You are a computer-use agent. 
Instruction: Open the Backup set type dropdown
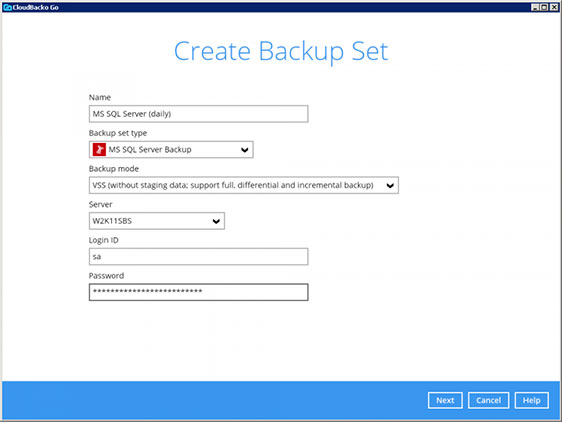pos(171,150)
